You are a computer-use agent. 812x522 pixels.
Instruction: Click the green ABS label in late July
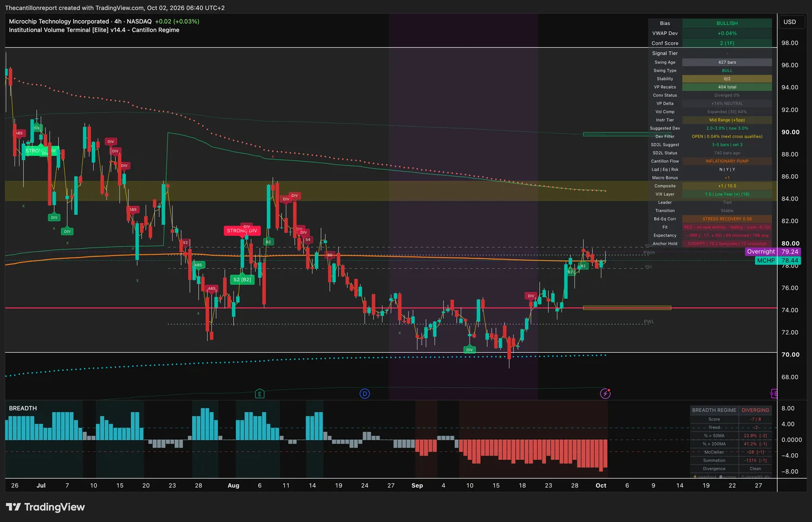pyautogui.click(x=198, y=265)
